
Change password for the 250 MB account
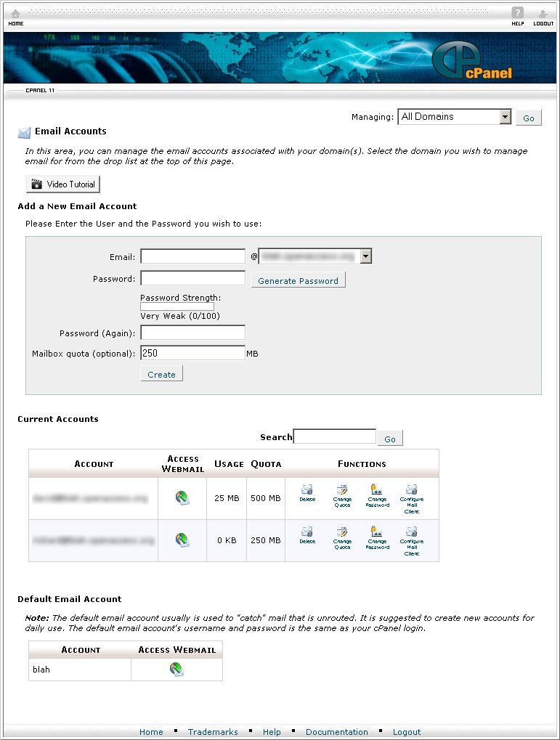point(377,538)
